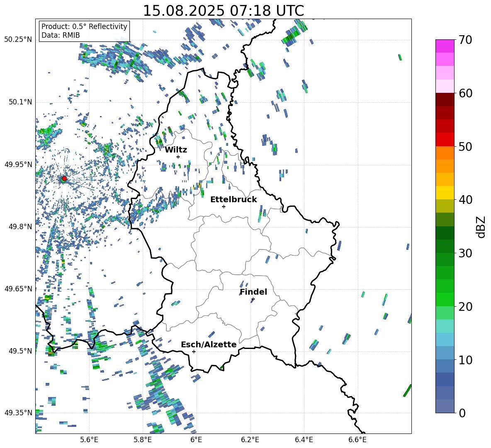Click the 50.1°N latitude label
The image size is (491, 448).
click(x=20, y=102)
